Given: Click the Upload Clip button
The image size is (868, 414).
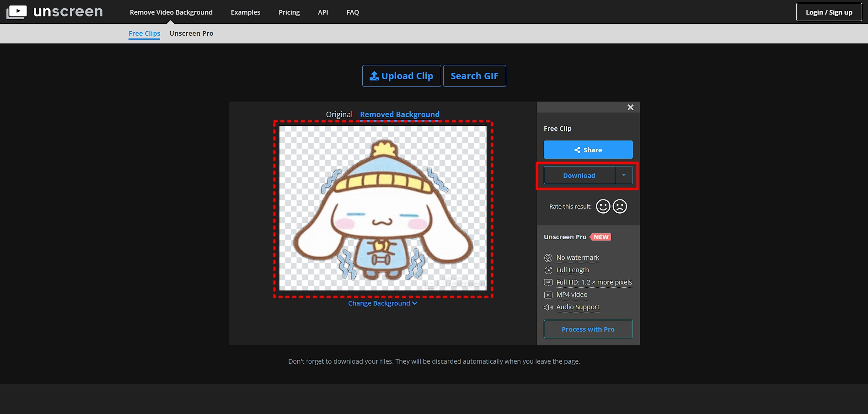Looking at the screenshot, I should point(402,76).
